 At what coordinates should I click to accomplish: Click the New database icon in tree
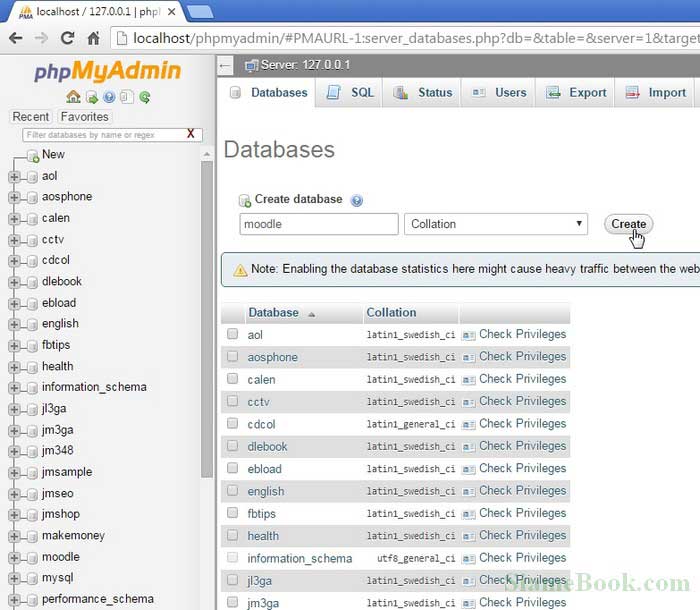click(33, 155)
